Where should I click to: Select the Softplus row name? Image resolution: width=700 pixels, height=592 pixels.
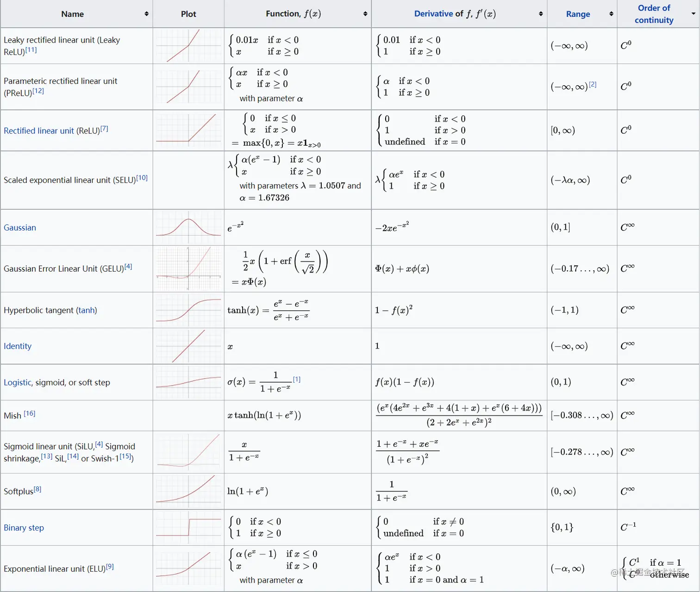tap(19, 492)
